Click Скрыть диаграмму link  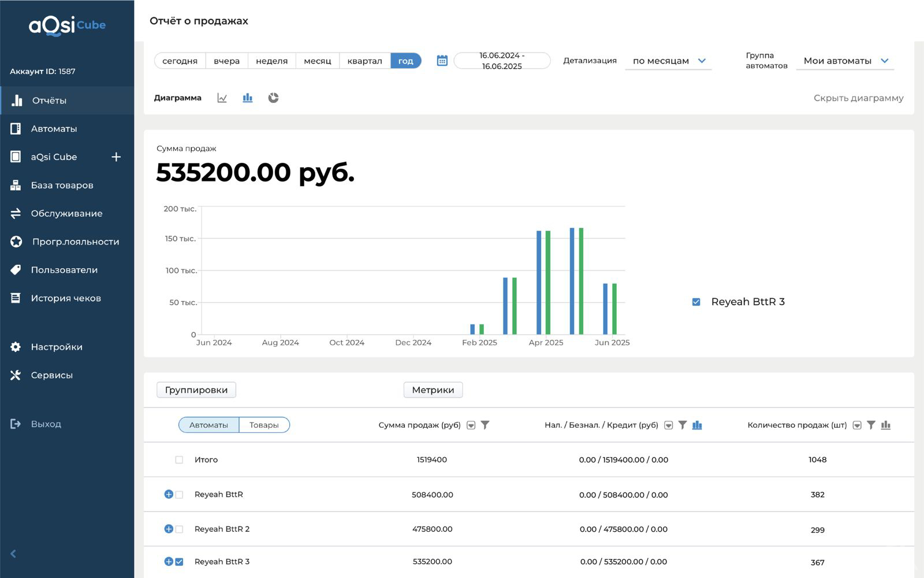[x=858, y=98]
